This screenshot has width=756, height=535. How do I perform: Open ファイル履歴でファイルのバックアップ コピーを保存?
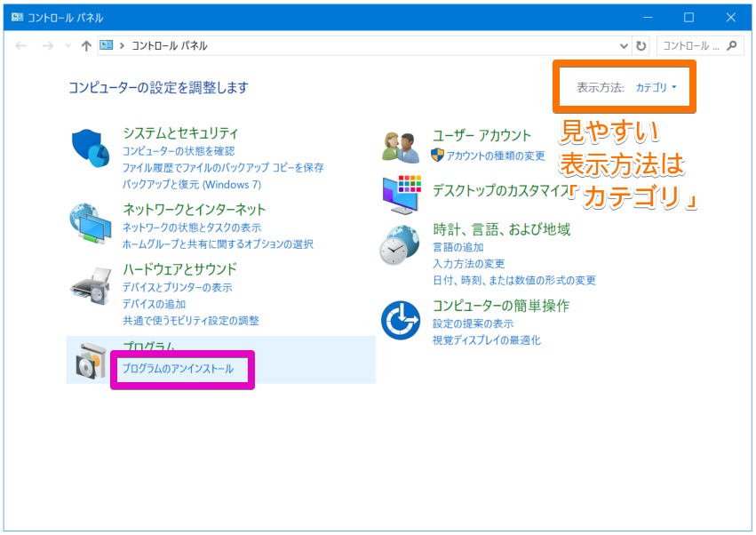click(223, 167)
